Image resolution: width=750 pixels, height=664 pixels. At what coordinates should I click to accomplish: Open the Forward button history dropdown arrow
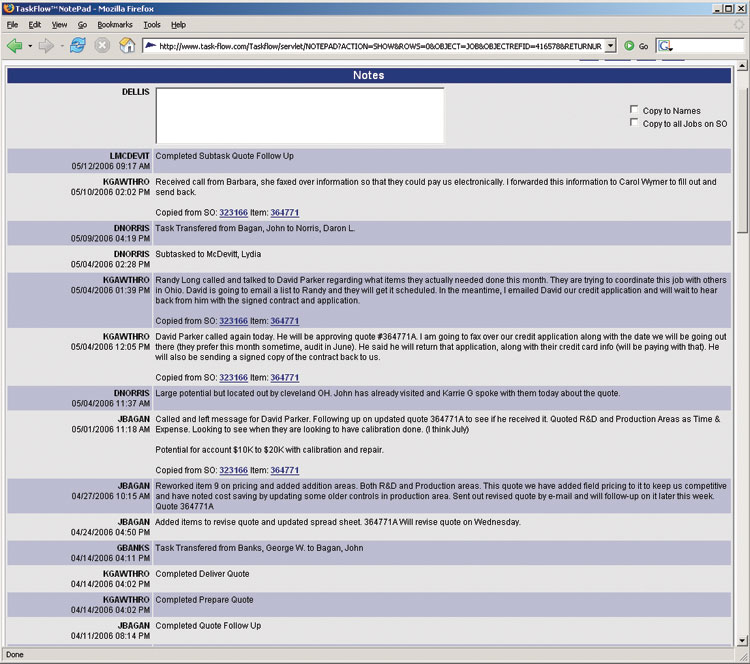(x=62, y=46)
